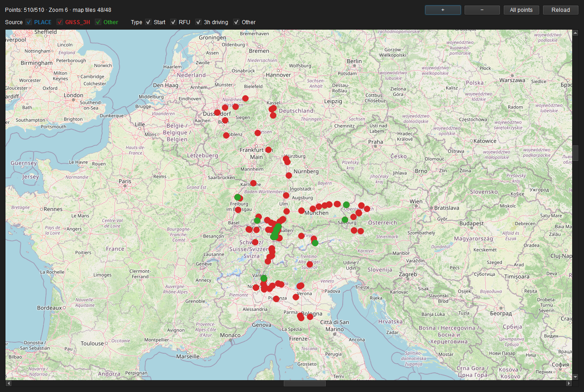Click the red marker at Piacenza
This screenshot has height=392, width=584.
tap(276, 299)
